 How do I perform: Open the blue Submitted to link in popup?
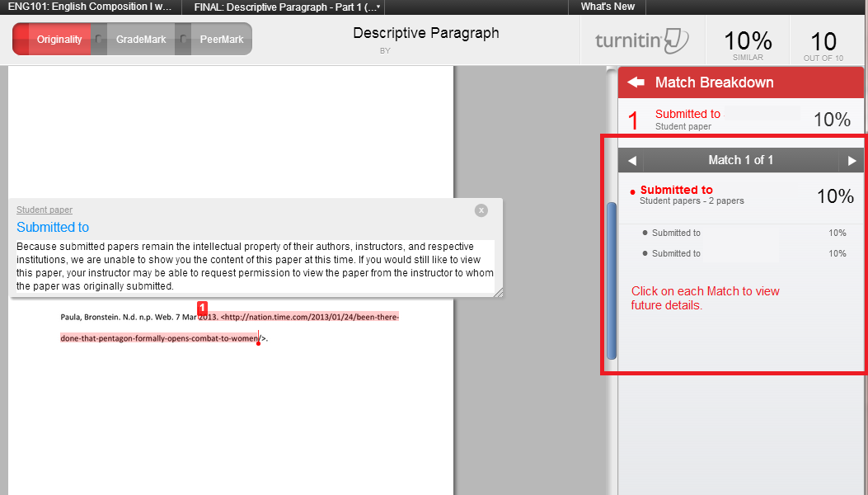click(53, 227)
